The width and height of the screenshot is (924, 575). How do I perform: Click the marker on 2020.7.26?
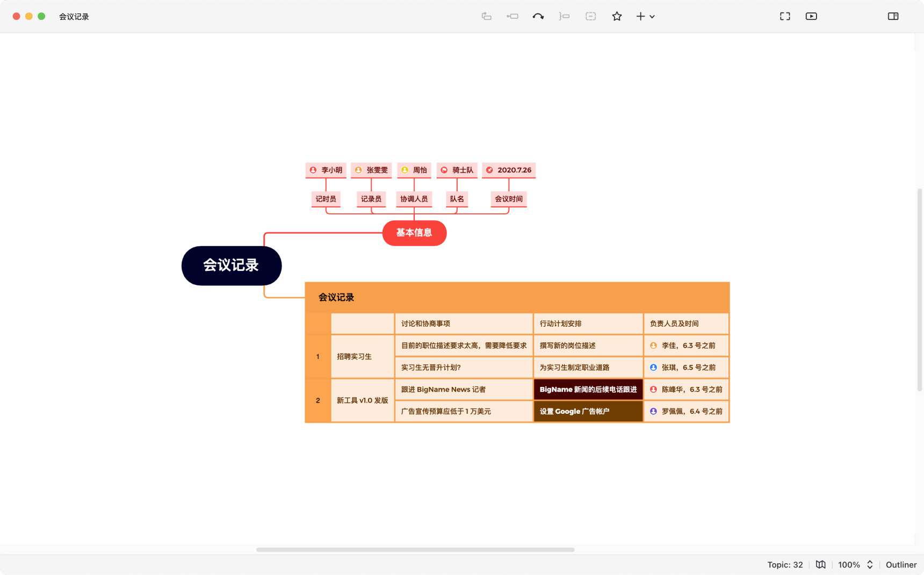(x=489, y=170)
